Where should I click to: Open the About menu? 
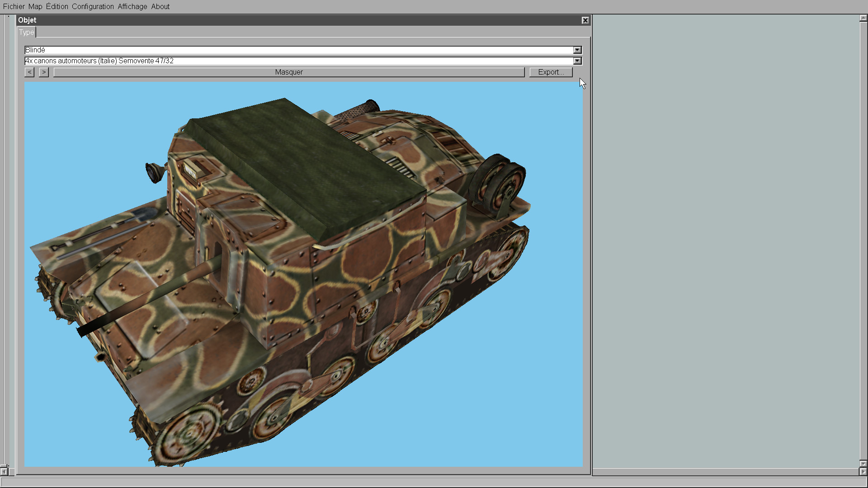(160, 6)
